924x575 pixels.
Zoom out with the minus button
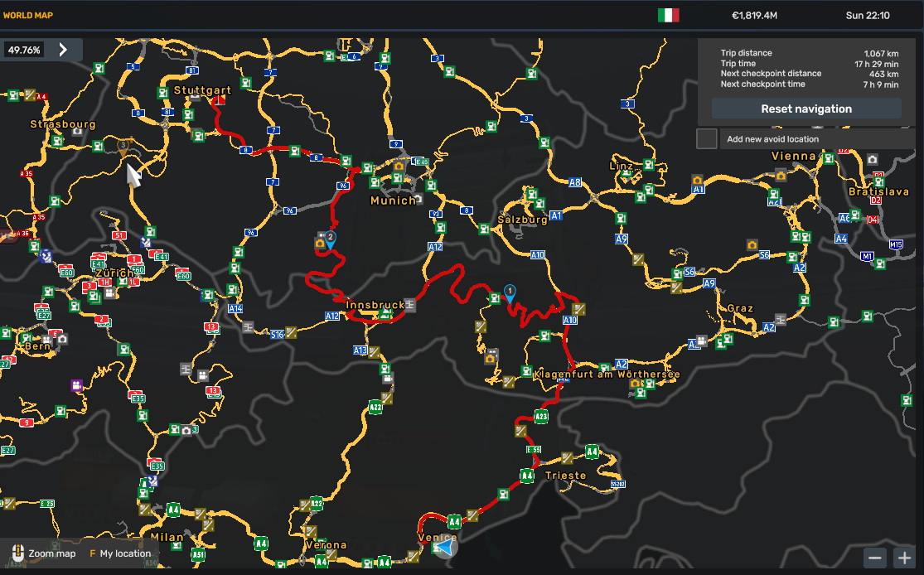[876, 558]
